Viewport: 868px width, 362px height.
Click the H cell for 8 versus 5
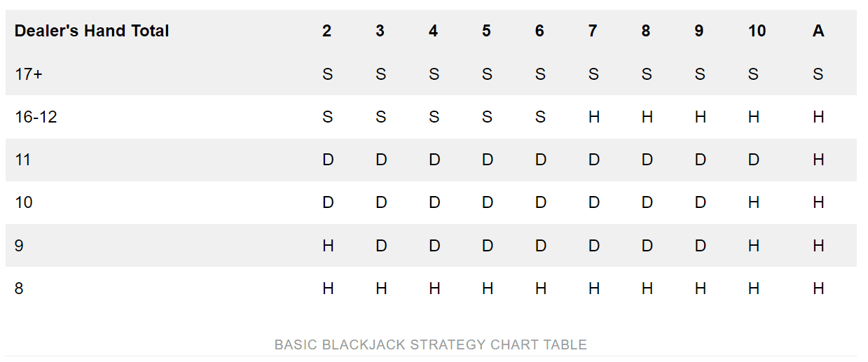[x=488, y=288]
